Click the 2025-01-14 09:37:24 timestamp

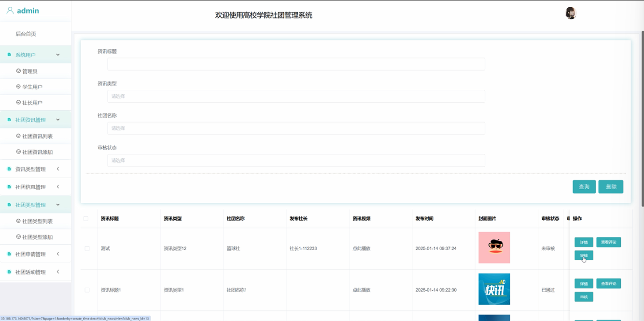[x=436, y=249]
